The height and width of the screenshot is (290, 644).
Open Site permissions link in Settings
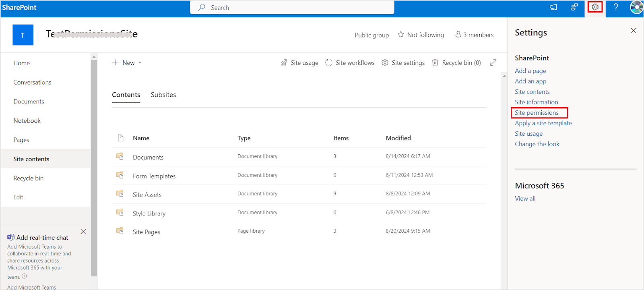point(537,113)
